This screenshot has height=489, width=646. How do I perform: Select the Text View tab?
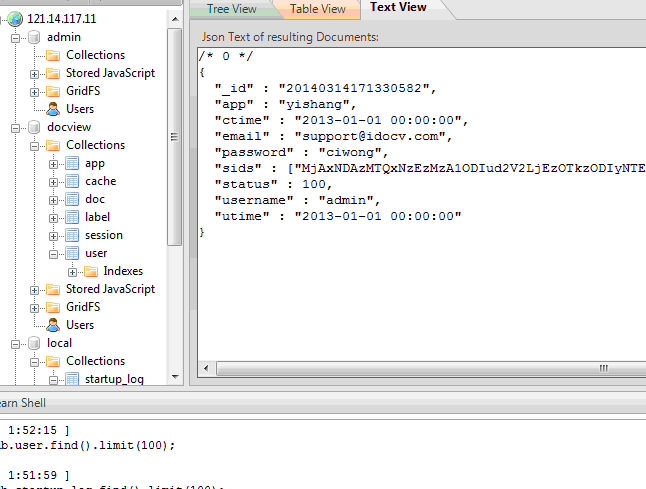[398, 7]
